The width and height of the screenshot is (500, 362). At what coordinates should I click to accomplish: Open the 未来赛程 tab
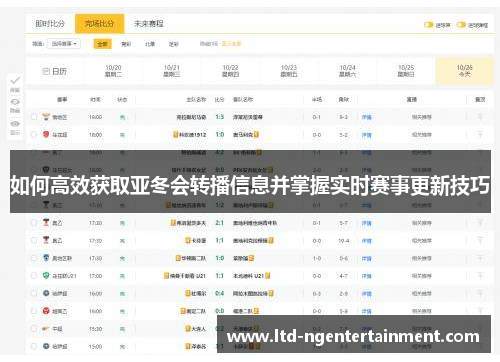point(149,24)
